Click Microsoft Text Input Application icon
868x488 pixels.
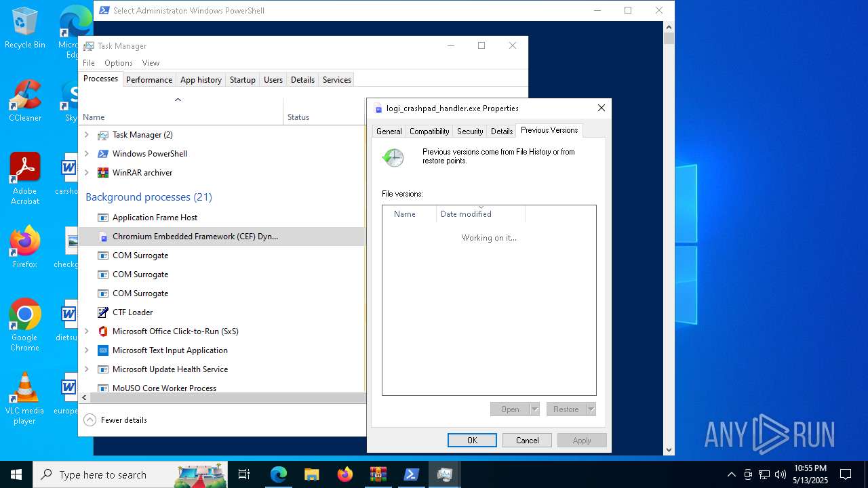(x=103, y=350)
